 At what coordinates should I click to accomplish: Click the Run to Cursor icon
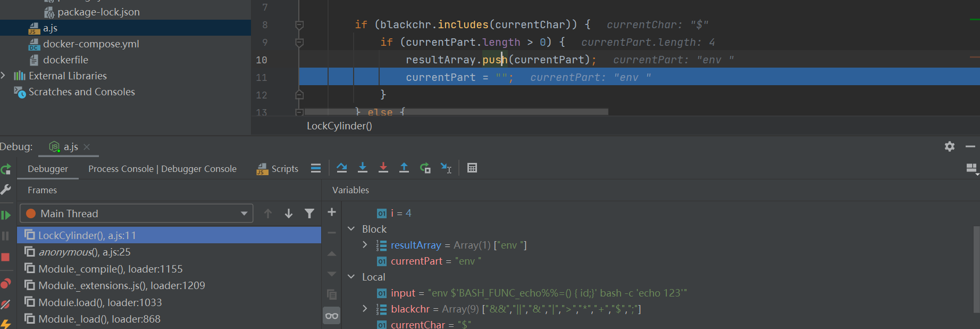click(446, 168)
